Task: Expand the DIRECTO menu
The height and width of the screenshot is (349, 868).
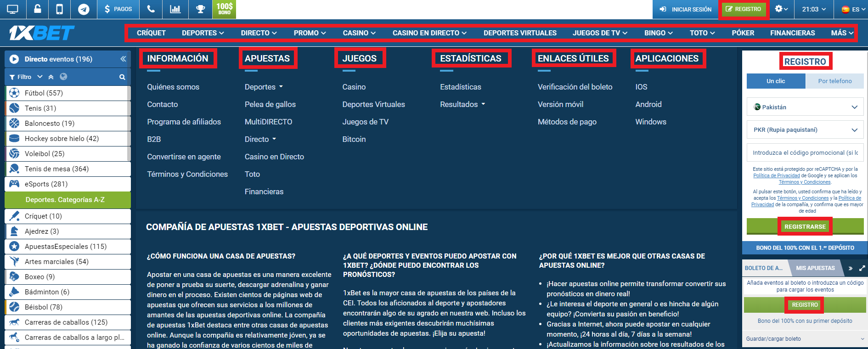Action: pyautogui.click(x=259, y=33)
